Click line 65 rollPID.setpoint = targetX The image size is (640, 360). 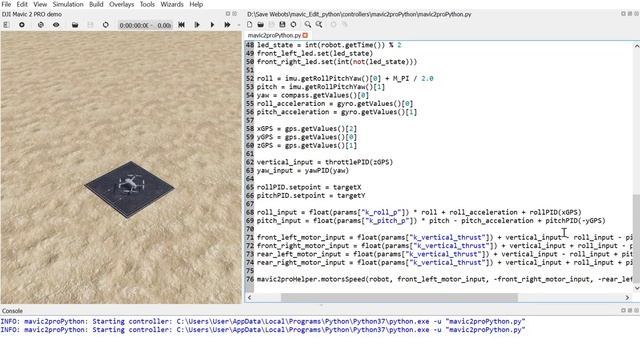pos(309,187)
